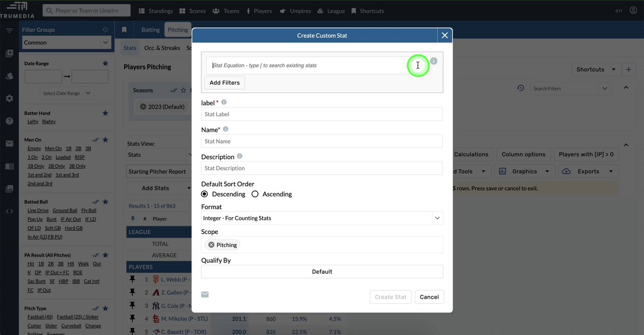Open the Search Filters dropdown arrow
Image resolution: width=644 pixels, height=335 pixels.
click(605, 88)
